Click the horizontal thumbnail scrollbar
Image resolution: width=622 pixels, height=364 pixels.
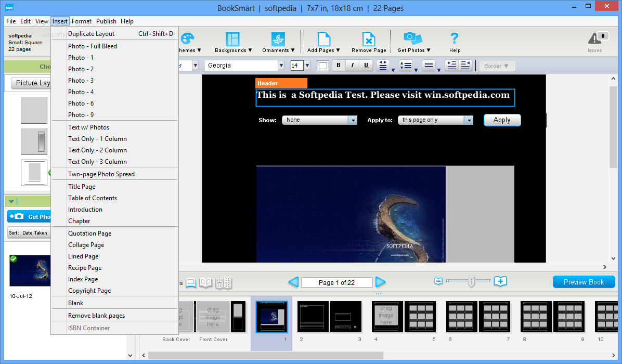point(265,355)
